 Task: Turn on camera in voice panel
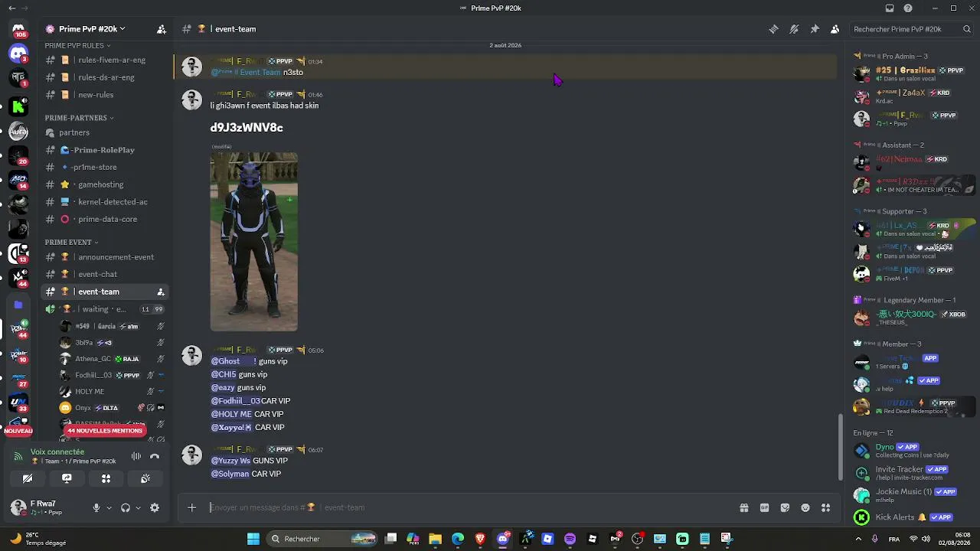28,479
